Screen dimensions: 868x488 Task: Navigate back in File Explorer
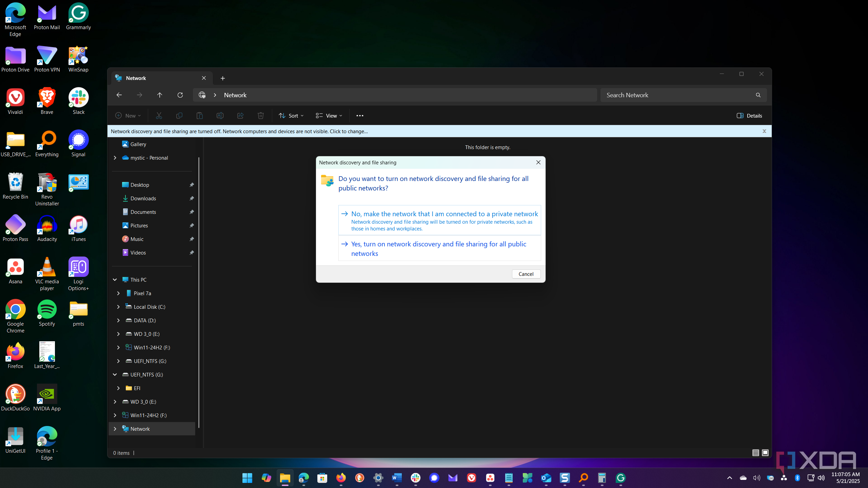pos(119,95)
